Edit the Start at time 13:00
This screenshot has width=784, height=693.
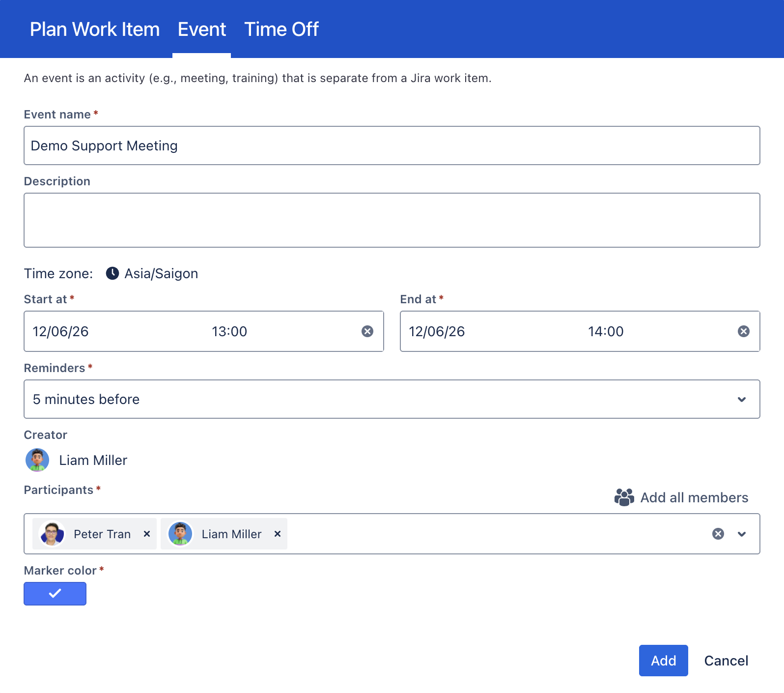pos(229,332)
